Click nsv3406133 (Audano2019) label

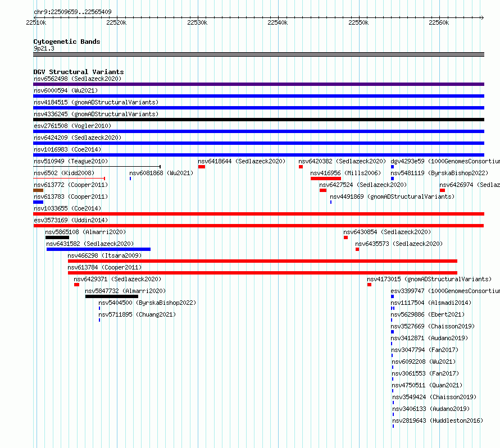[x=431, y=409]
